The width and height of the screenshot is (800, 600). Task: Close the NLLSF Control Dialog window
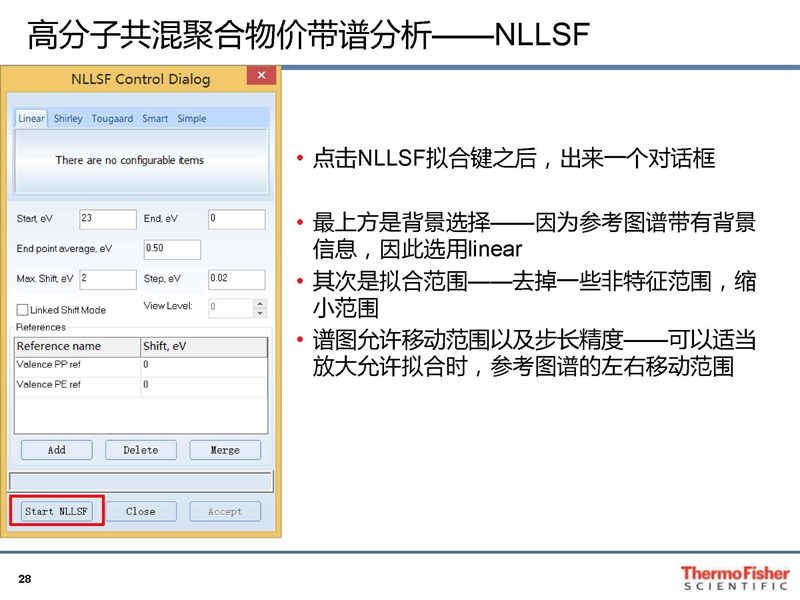pos(261,76)
